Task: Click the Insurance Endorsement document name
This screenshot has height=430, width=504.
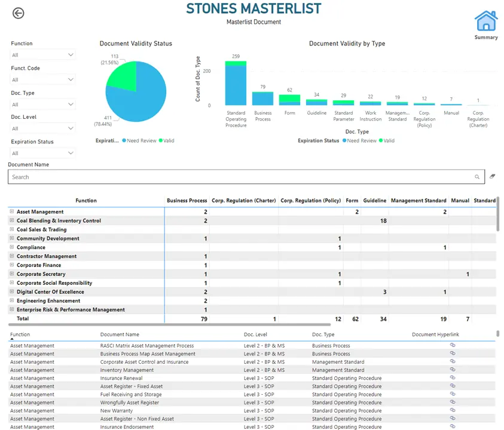Action: 127,427
